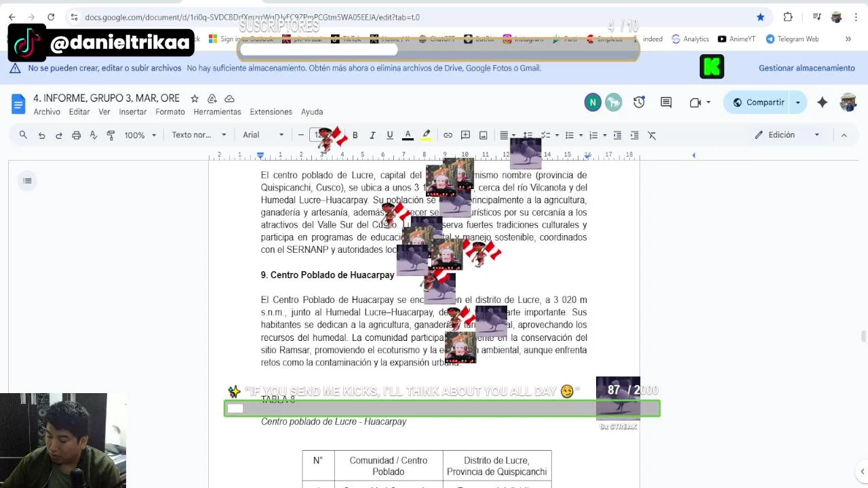
Task: Open the highlight color picker
Action: click(427, 135)
